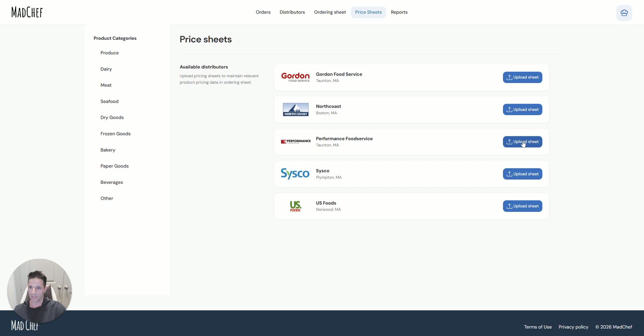
Task: Click the Gordon Food Service logo
Action: tap(296, 77)
